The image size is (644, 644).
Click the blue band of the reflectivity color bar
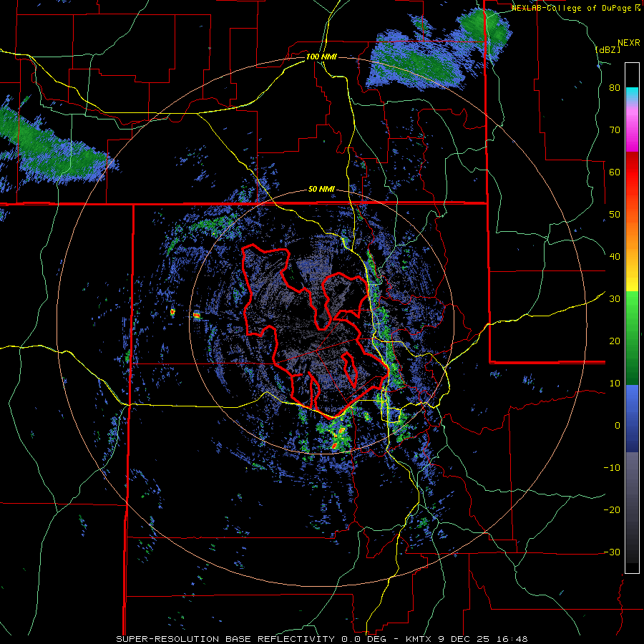pyautogui.click(x=632, y=419)
